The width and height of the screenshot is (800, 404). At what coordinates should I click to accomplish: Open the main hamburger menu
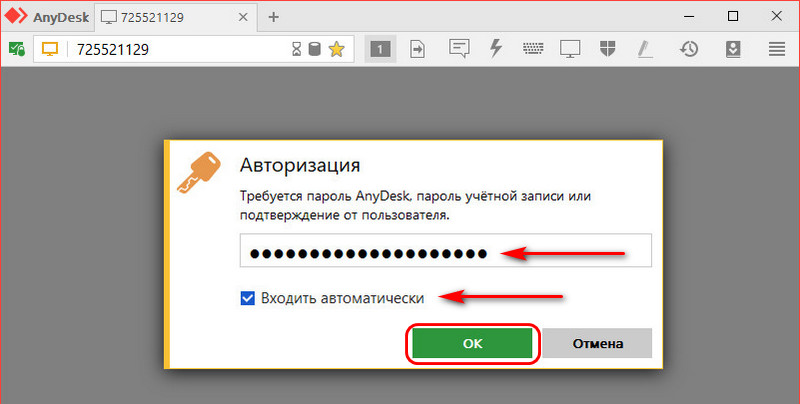pyautogui.click(x=777, y=49)
